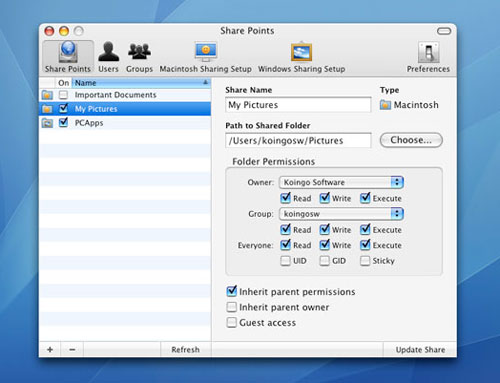Viewport: 500px width, 383px height.
Task: Open the Users toolbar section
Action: 108,57
